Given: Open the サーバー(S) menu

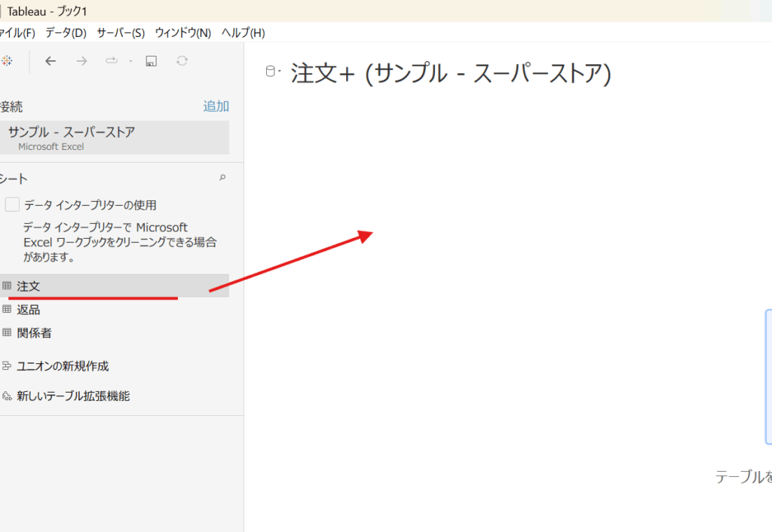Looking at the screenshot, I should click(121, 33).
